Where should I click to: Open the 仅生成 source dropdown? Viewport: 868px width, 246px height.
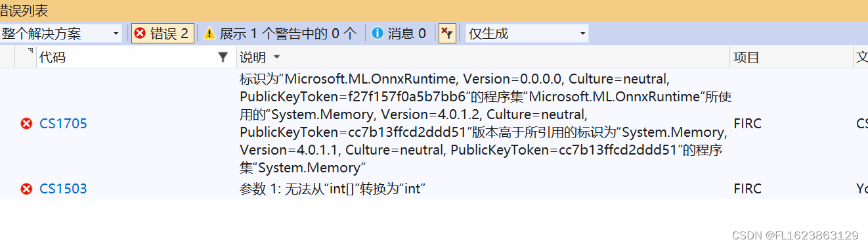click(527, 33)
